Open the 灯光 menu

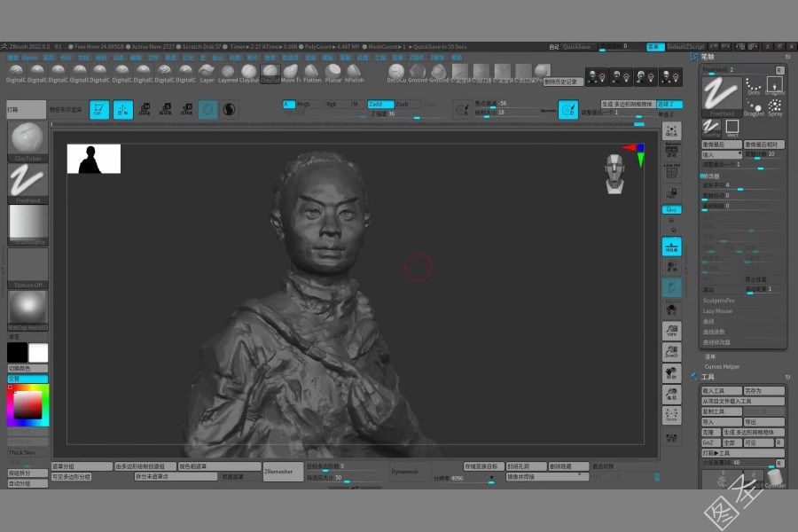tap(188, 58)
